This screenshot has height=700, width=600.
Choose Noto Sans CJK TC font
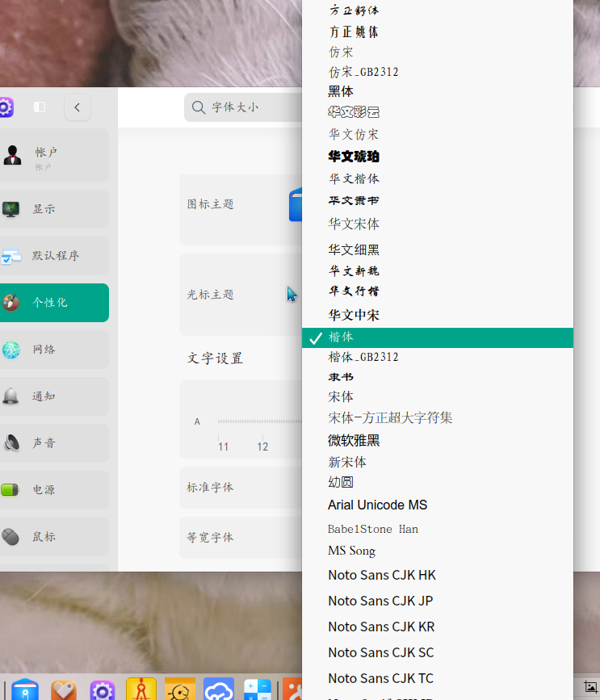tap(438, 679)
